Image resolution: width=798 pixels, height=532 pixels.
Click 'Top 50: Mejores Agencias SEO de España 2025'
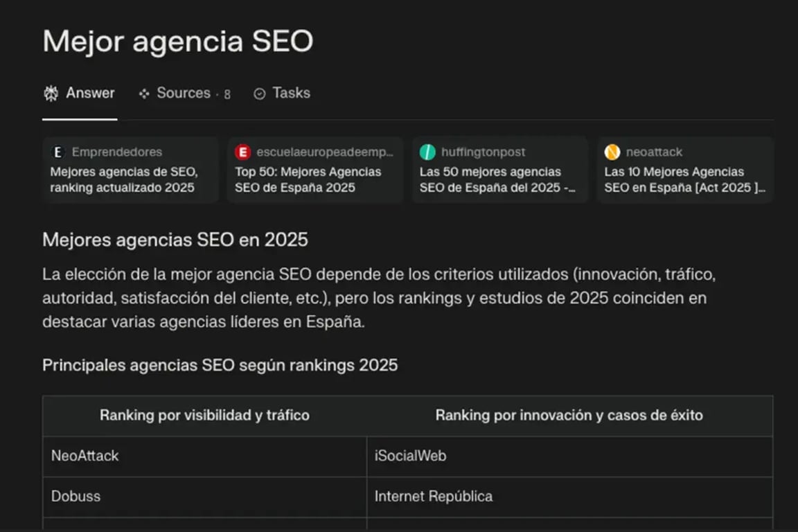[308, 179]
